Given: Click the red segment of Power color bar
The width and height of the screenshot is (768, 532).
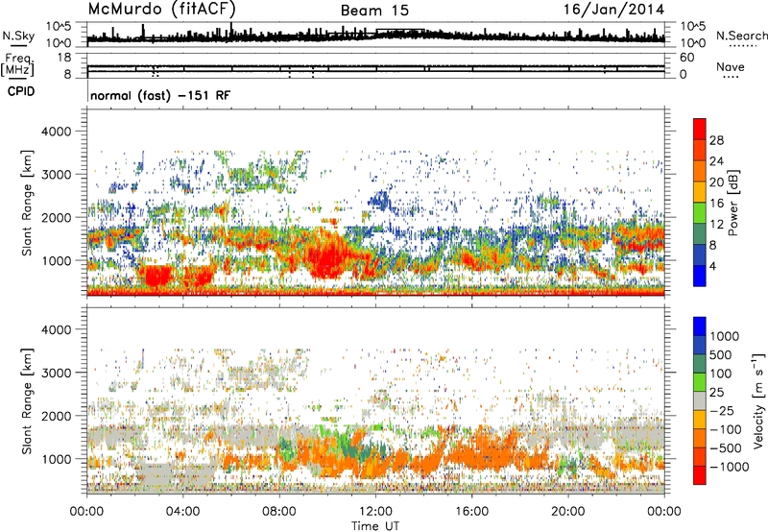Looking at the screenshot, I should click(700, 129).
